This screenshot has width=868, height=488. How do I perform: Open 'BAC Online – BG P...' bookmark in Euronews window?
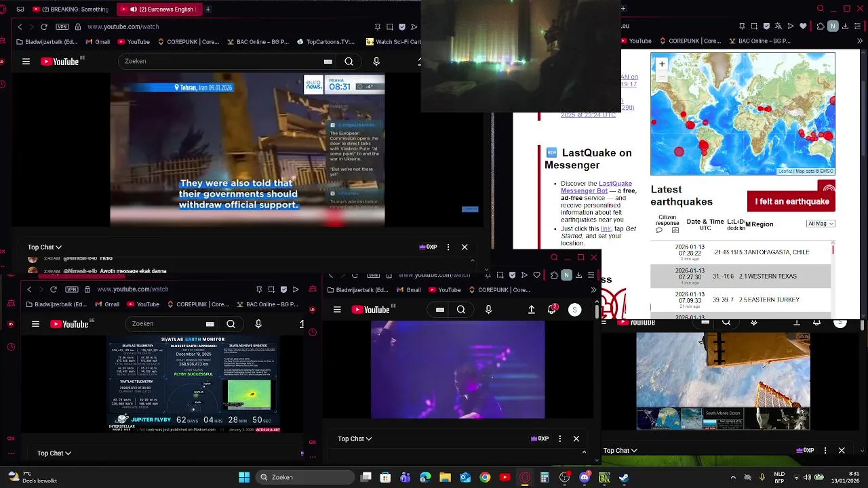(x=258, y=42)
